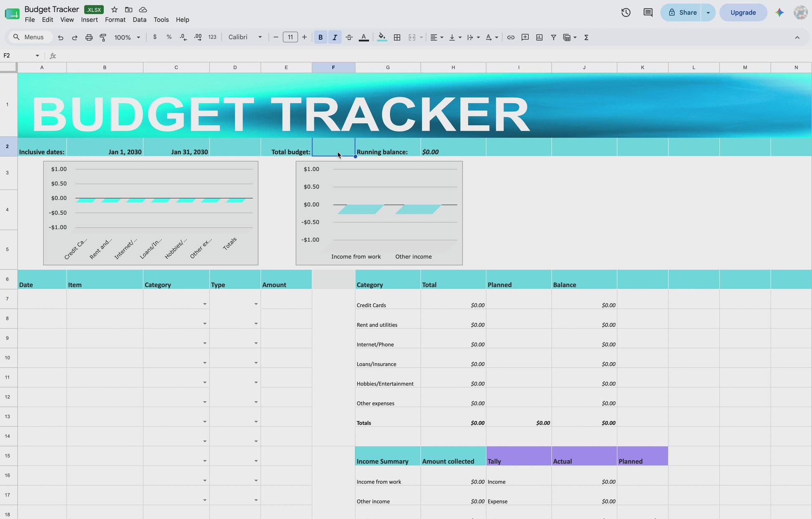Open the Gemini sparkle icon
Viewport: 812px width, 519px height.
(779, 13)
